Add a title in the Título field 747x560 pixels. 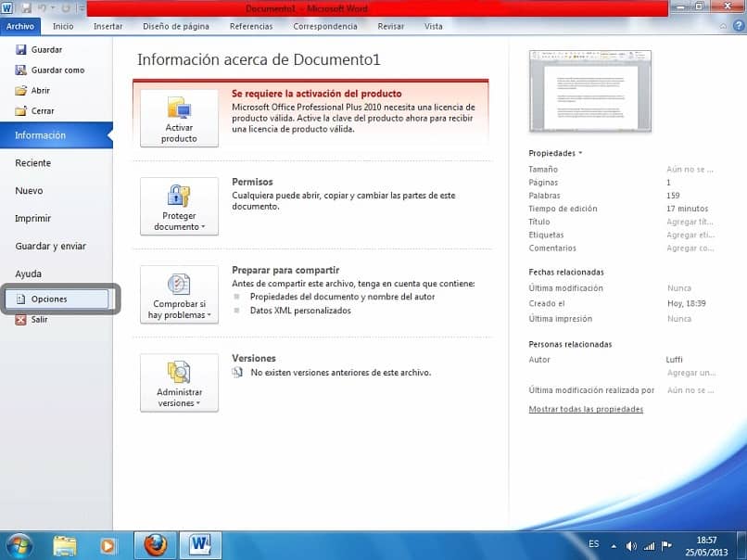[690, 223]
